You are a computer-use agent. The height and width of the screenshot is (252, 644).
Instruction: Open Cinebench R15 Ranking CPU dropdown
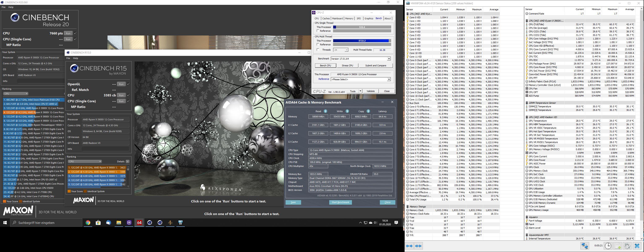pyautogui.click(x=85, y=161)
